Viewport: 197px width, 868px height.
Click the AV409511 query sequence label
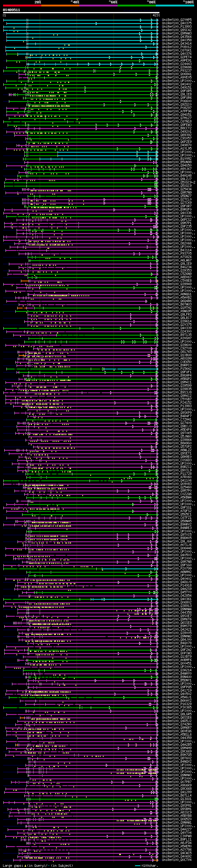click(x=11, y=10)
